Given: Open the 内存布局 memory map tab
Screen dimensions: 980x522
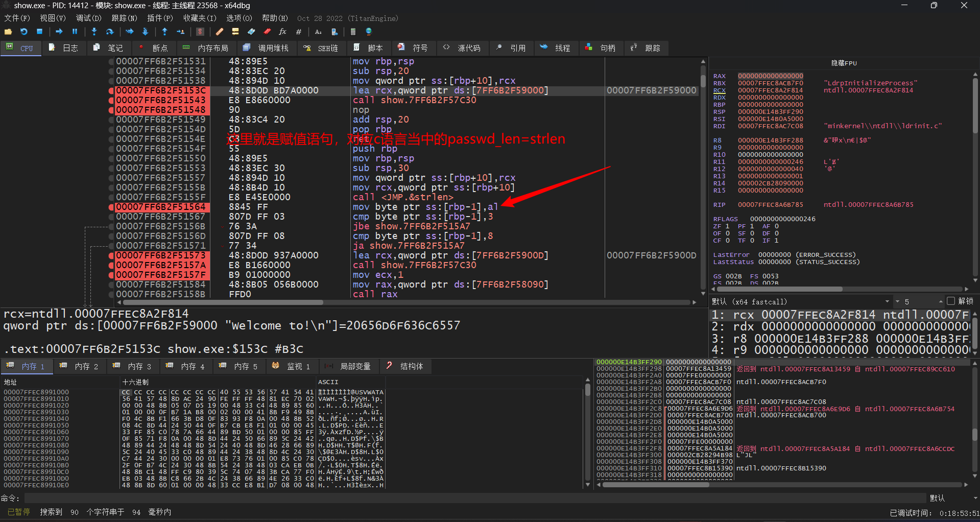Looking at the screenshot, I should pyautogui.click(x=206, y=48).
